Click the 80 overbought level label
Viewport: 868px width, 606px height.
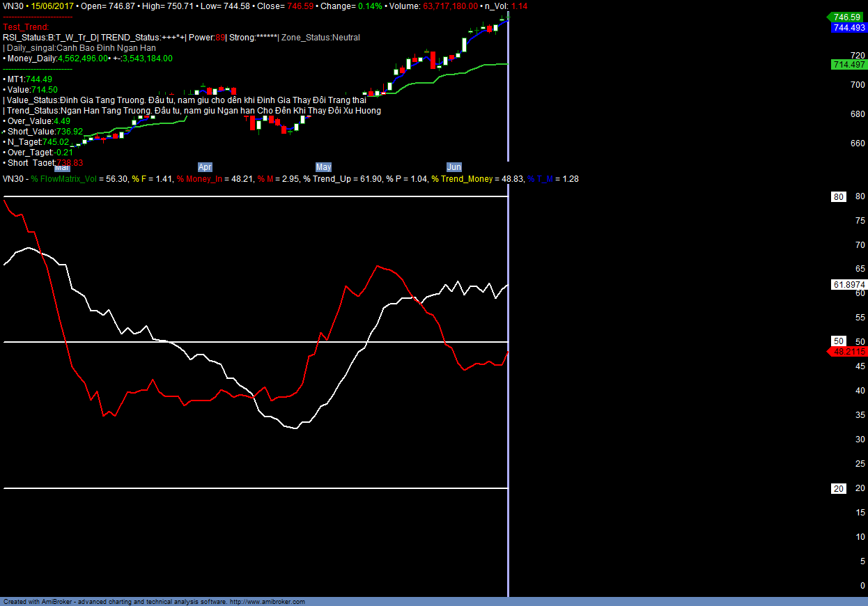click(839, 197)
